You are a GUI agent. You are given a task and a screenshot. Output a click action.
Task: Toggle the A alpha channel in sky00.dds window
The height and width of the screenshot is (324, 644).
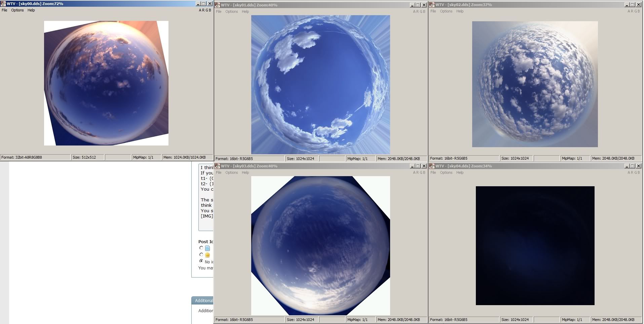200,10
